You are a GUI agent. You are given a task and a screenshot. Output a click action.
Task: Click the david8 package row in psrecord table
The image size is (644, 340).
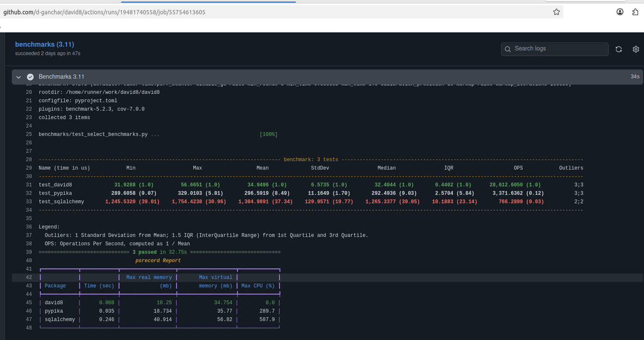click(159, 303)
